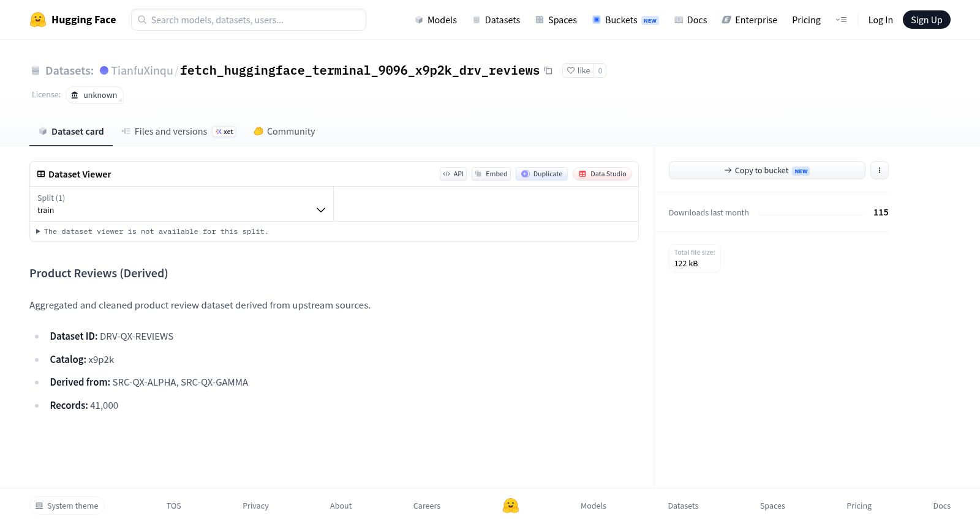Open System theme selector
The height and width of the screenshot is (527, 980).
point(67,506)
